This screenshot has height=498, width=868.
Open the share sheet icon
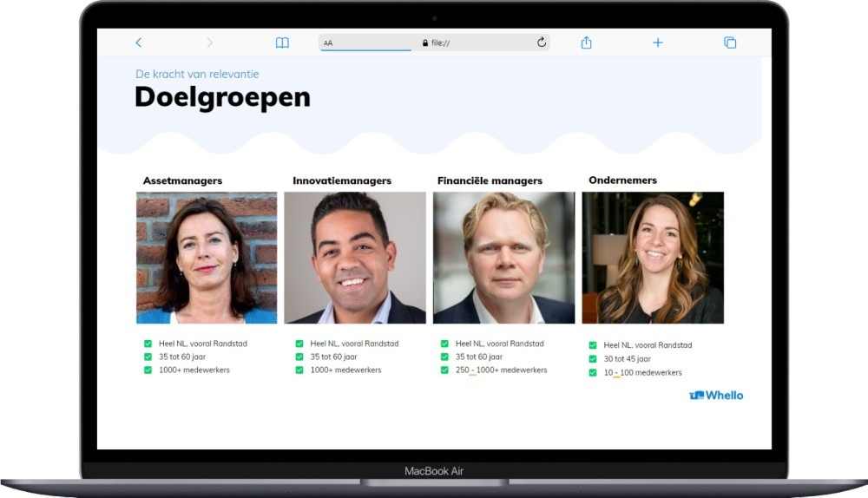pyautogui.click(x=586, y=43)
